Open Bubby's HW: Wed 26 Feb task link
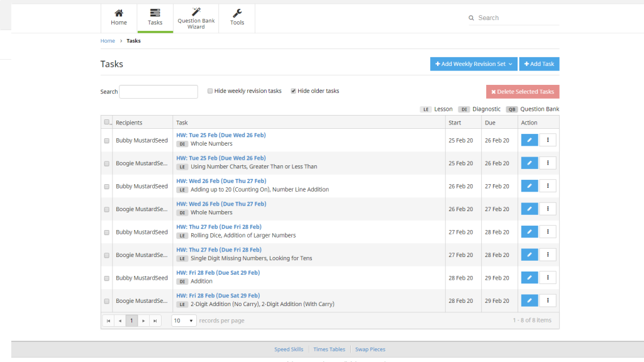This screenshot has height=362, width=644. coord(221,181)
